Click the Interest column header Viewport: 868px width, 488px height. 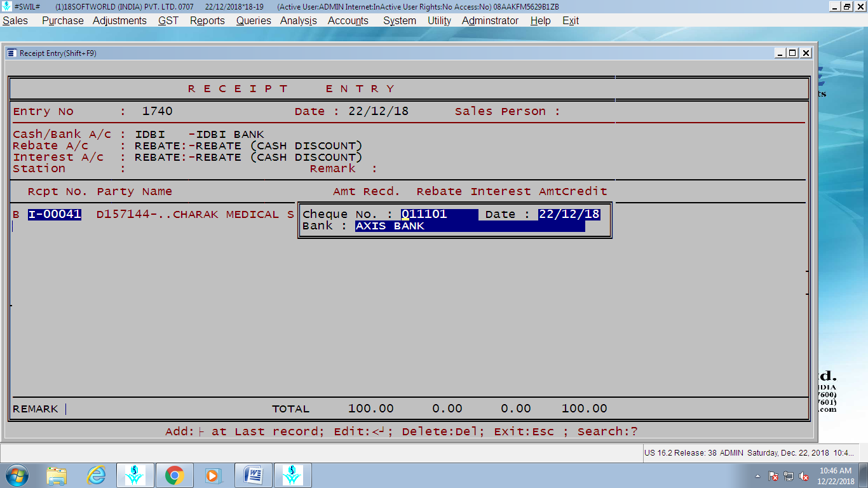501,191
